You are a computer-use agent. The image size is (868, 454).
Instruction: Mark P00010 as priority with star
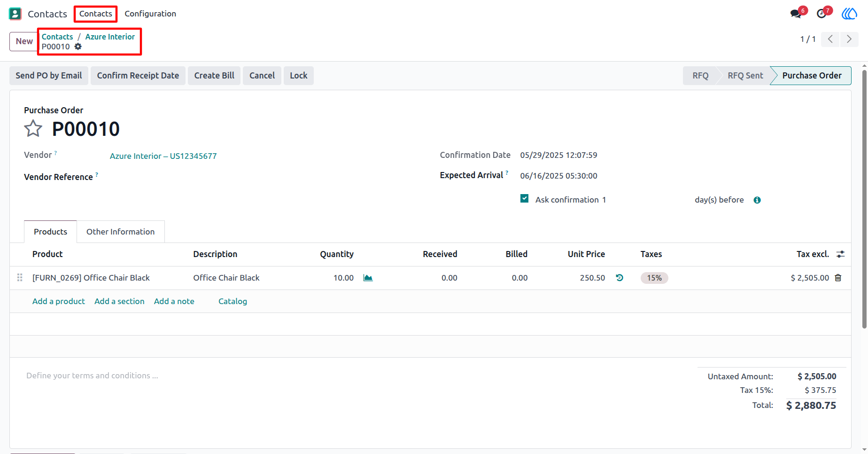pyautogui.click(x=33, y=128)
